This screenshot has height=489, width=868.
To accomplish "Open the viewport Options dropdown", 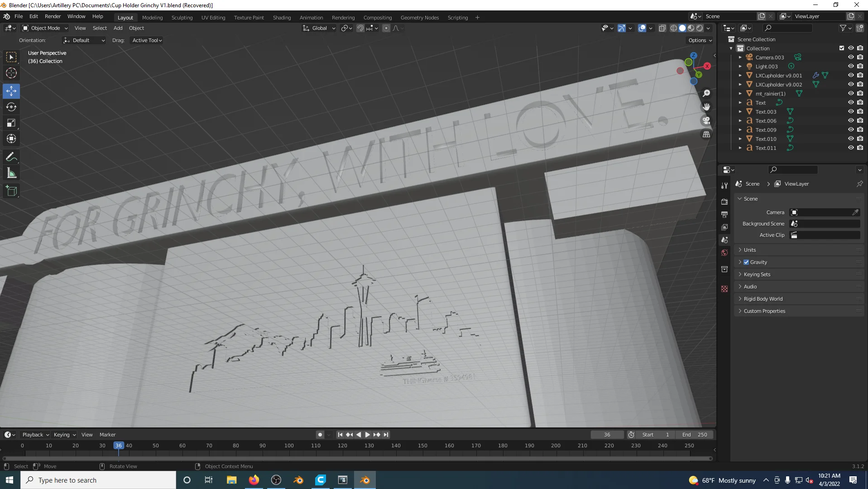I will [x=700, y=40].
